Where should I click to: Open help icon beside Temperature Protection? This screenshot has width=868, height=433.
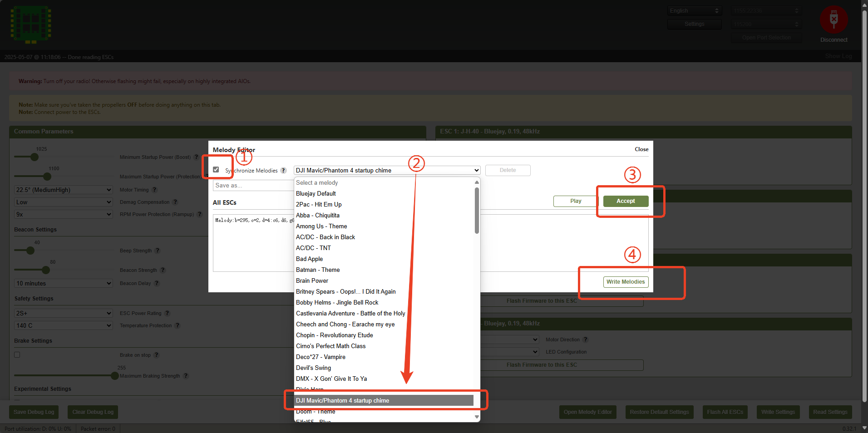178,325
